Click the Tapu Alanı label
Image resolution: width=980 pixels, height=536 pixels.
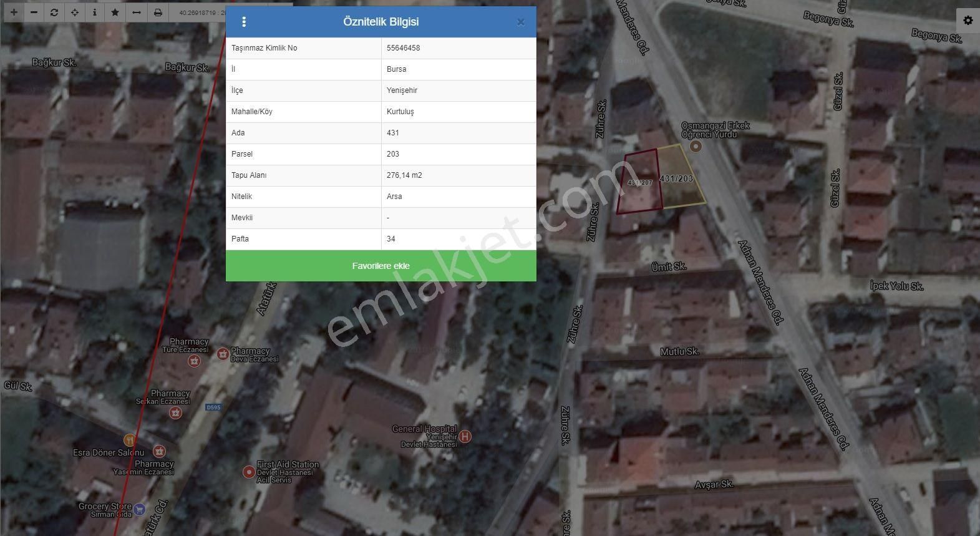click(x=249, y=175)
